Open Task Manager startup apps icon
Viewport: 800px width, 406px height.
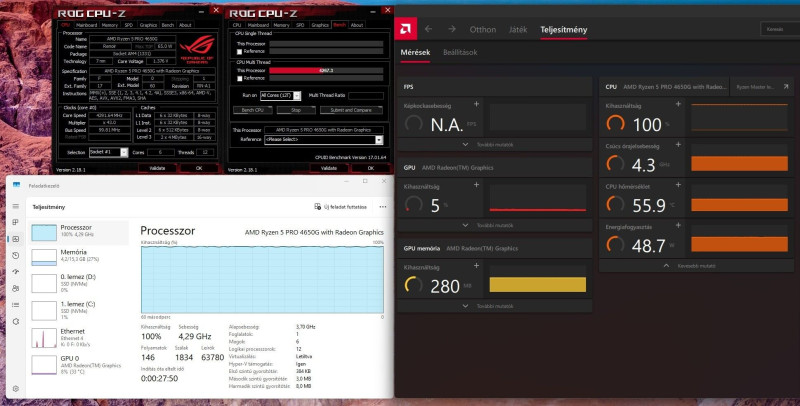tap(16, 272)
